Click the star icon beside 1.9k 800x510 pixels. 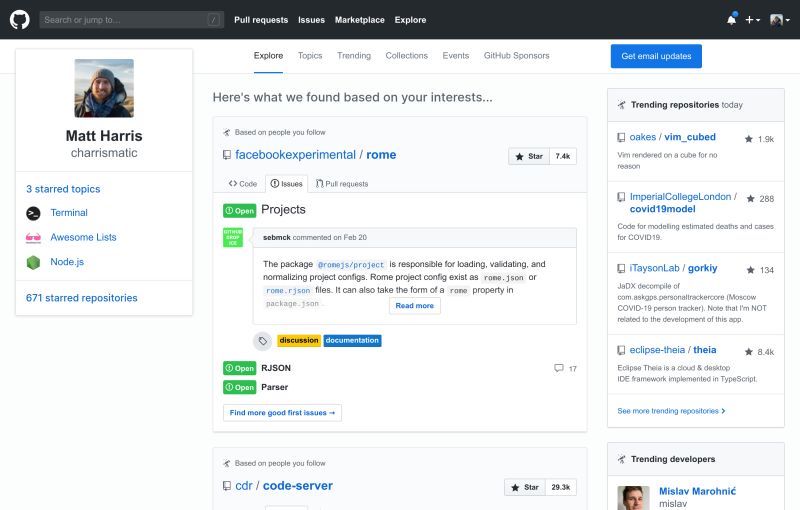[x=748, y=139]
